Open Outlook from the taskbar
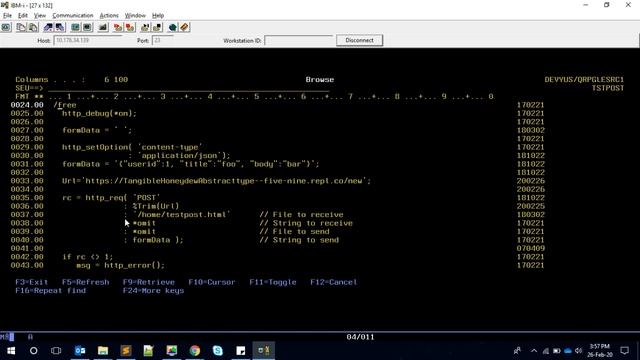 click(x=80, y=350)
